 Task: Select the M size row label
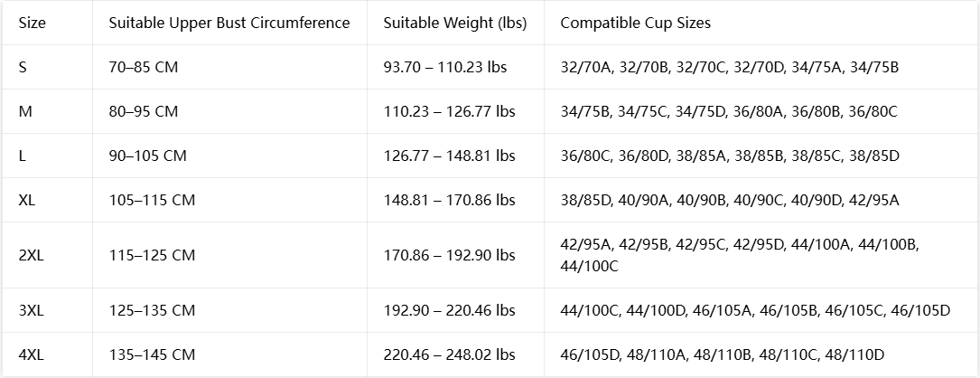tap(25, 111)
